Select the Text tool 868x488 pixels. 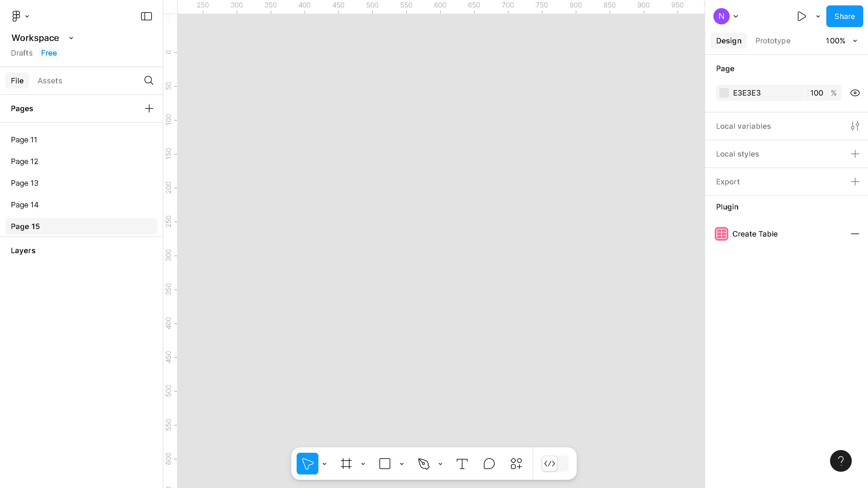tap(462, 463)
